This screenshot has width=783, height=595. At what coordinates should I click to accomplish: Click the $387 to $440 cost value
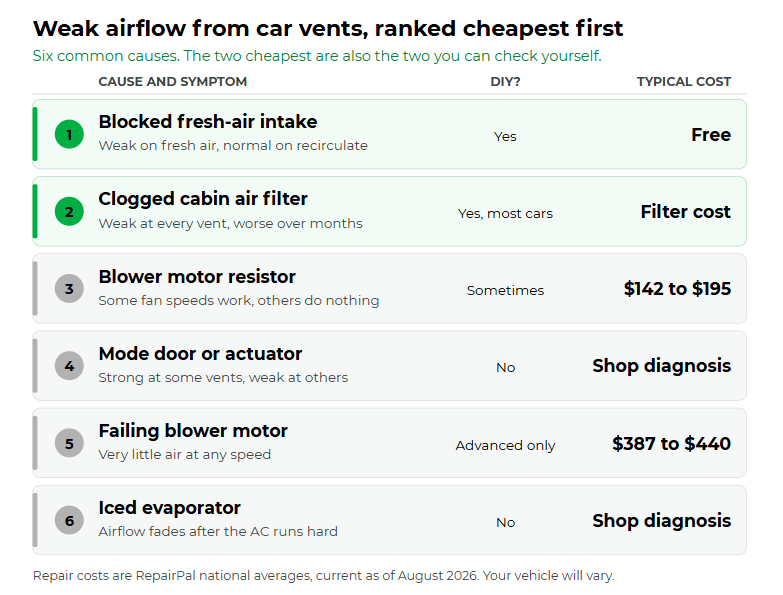(672, 443)
